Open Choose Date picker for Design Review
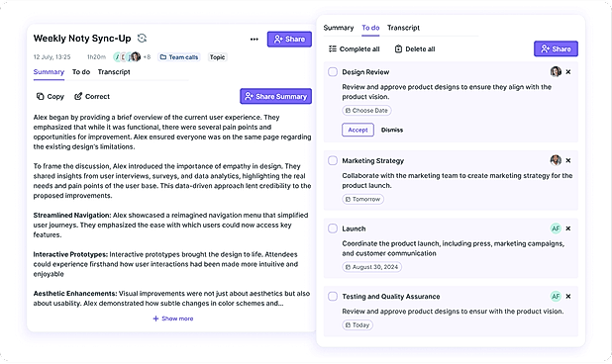This screenshot has height=364, width=612. (x=366, y=111)
